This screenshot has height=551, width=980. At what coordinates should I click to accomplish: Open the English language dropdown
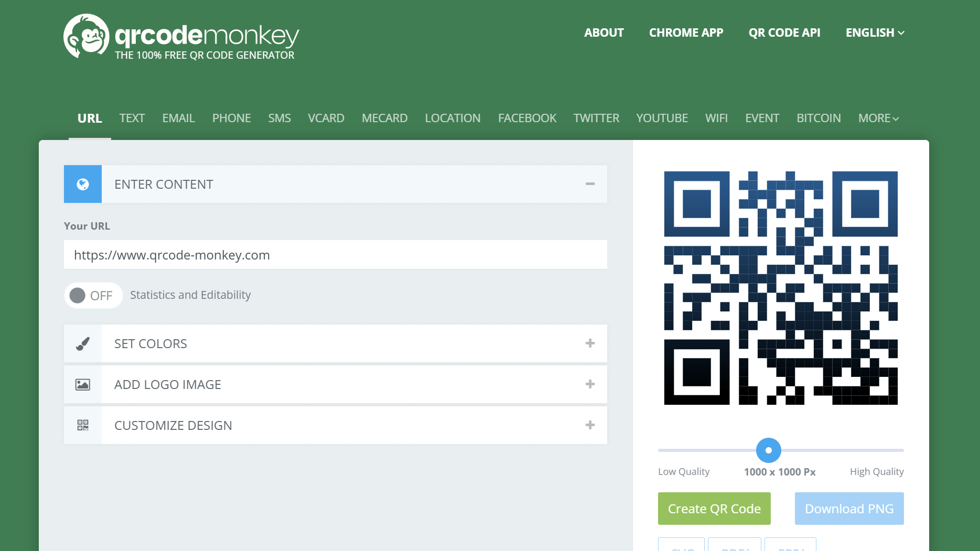point(874,33)
